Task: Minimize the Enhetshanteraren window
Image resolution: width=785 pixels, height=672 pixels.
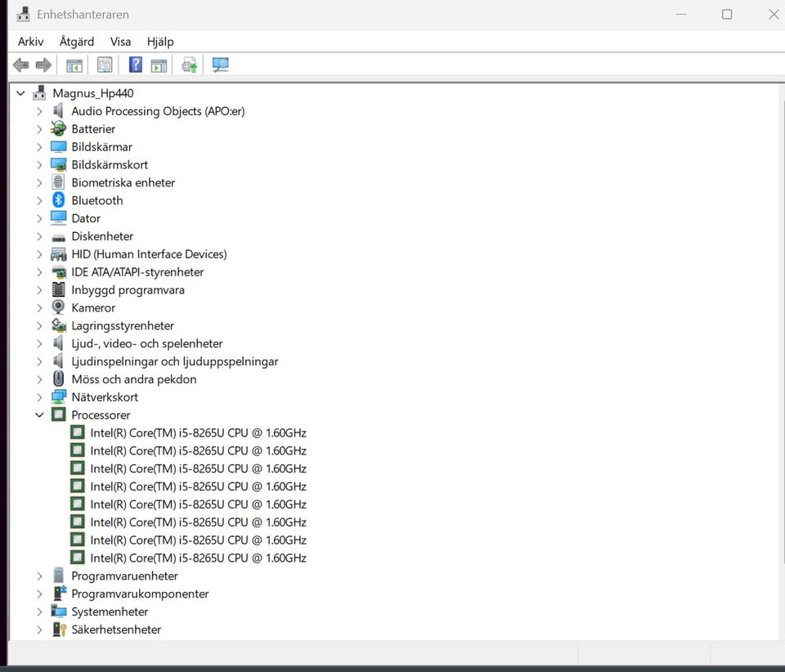Action: (681, 14)
